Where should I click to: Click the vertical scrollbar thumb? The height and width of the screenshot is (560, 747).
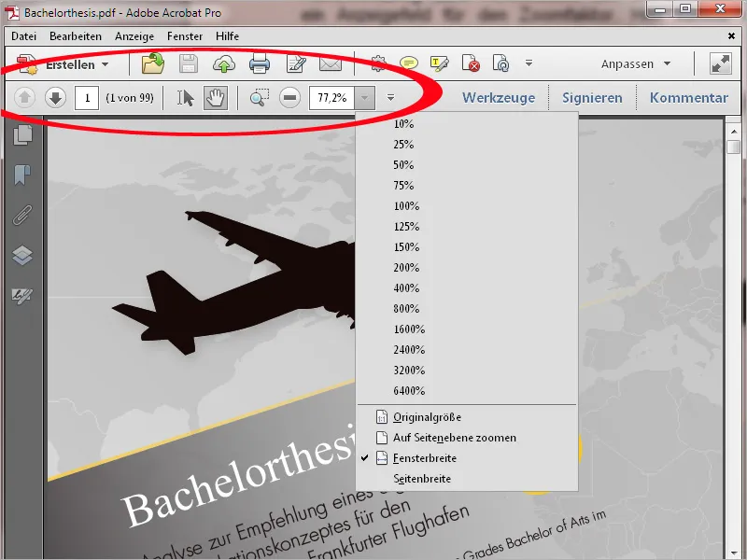pos(734,147)
